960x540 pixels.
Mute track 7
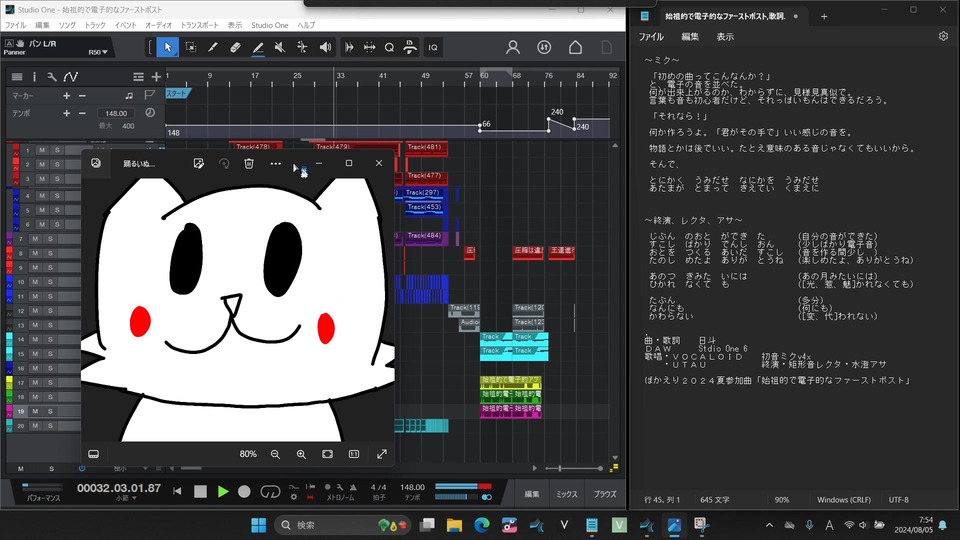tap(35, 239)
